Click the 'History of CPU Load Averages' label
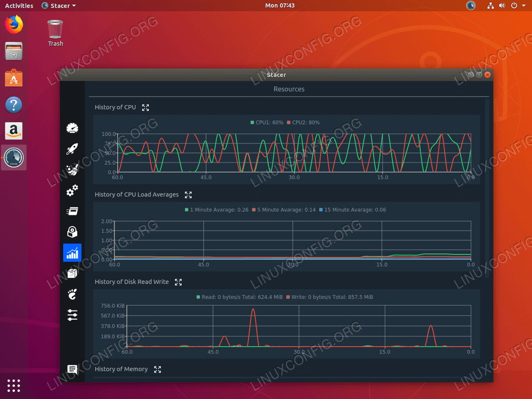 pos(136,194)
